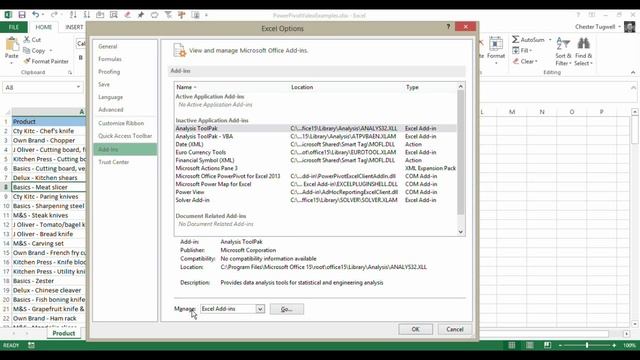Open the Paste options dropdown arrow
This screenshot has width=640, height=360.
(x=11, y=63)
